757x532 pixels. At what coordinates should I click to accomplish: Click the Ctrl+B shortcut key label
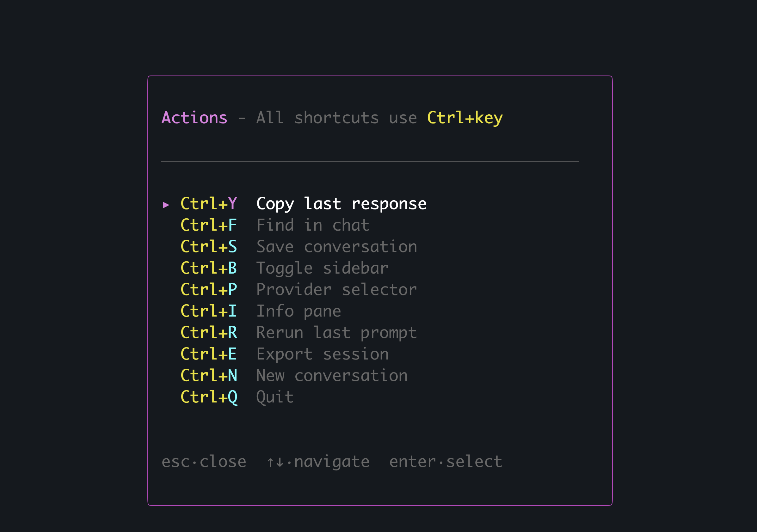coord(209,268)
